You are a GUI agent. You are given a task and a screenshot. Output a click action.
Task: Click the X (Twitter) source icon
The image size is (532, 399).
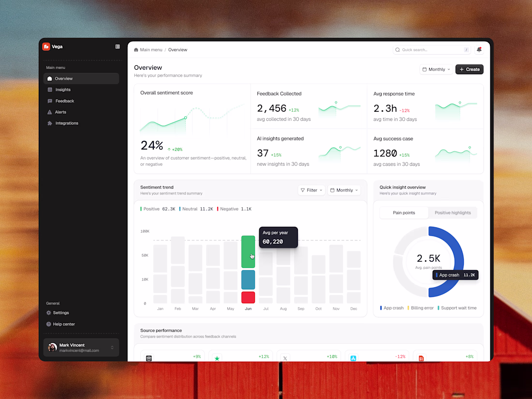[x=285, y=358]
